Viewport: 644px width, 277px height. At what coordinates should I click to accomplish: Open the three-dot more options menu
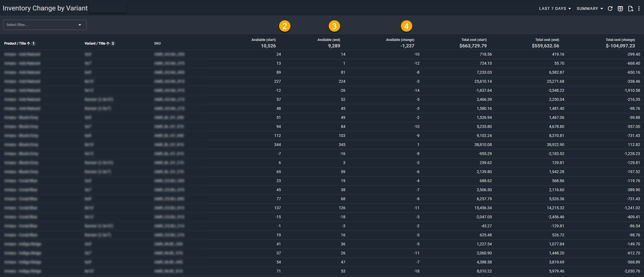point(639,8)
